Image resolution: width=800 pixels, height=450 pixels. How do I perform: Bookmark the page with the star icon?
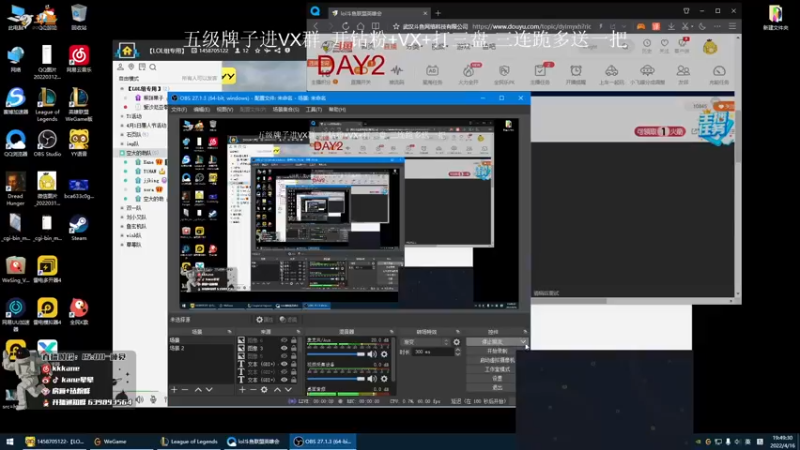pos(396,26)
